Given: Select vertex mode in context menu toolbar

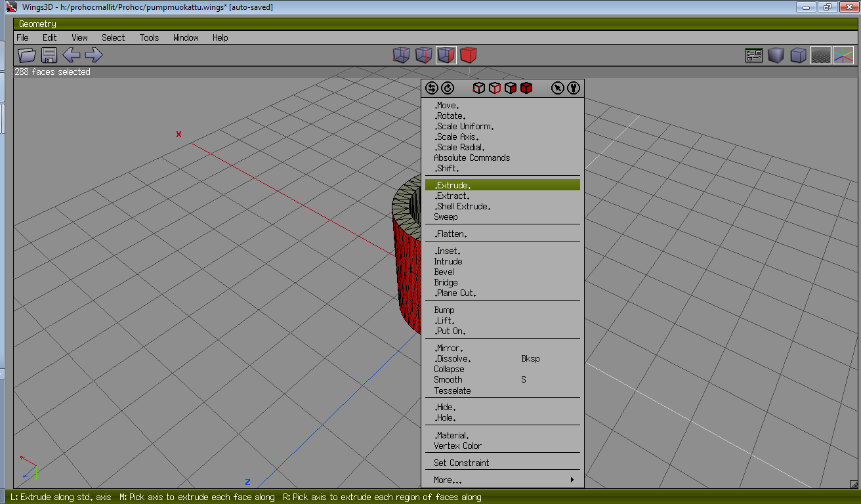Looking at the screenshot, I should (x=479, y=88).
